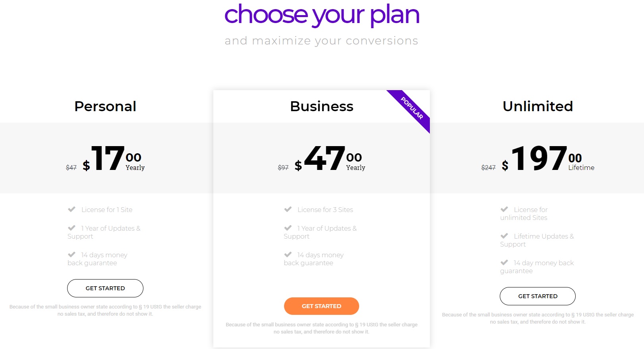Screen dimensions: 644x349
Task: Click the checkmark next to Personal plan updates
Action: coord(72,228)
